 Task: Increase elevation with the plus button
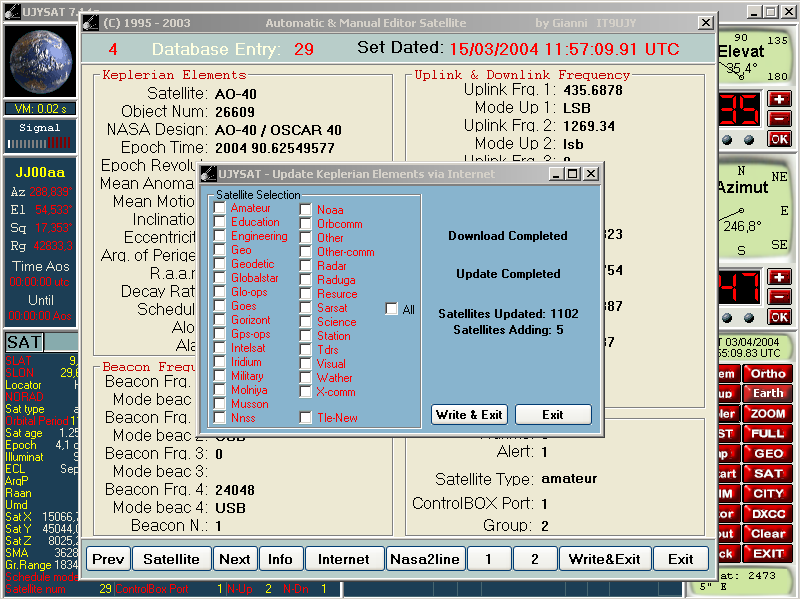point(779,99)
